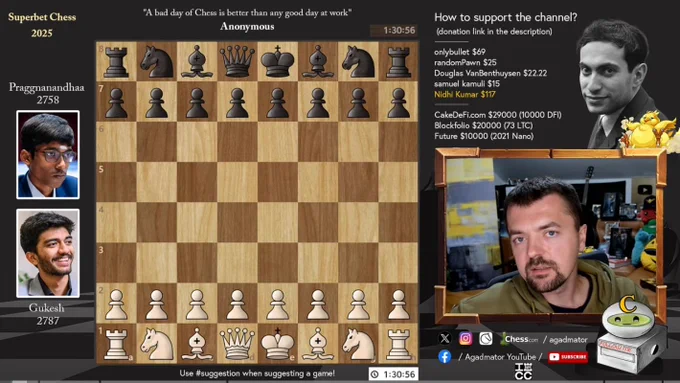
Task: Click "Douglas VanBenthuysen $22.22" donor entry
Action: (490, 73)
